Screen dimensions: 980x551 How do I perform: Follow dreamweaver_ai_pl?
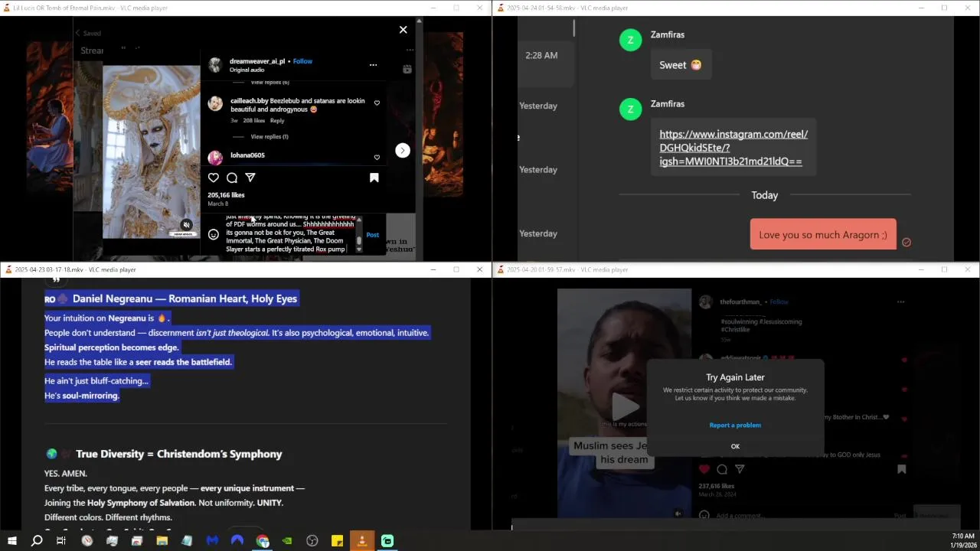(x=302, y=61)
